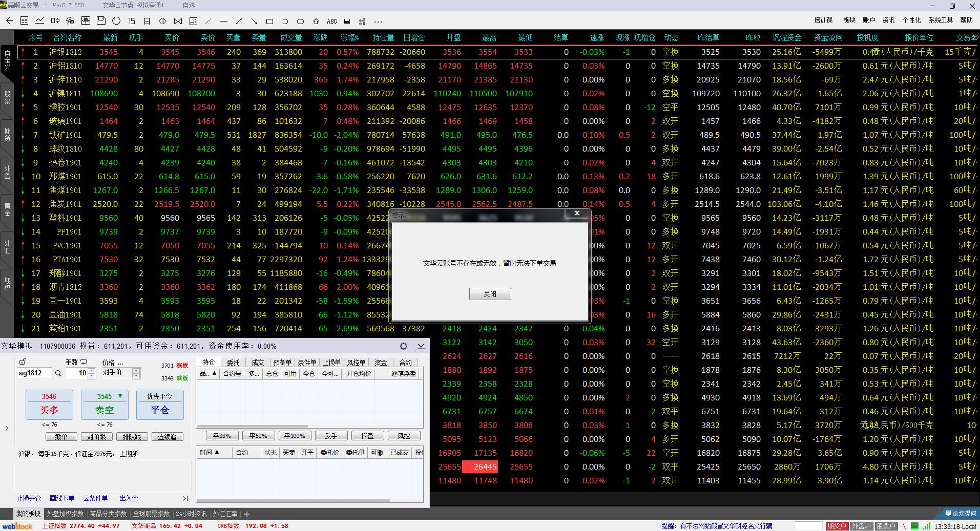The width and height of the screenshot is (980, 531).
Task: Click the search magnifier beside ag1812
Action: click(58, 373)
